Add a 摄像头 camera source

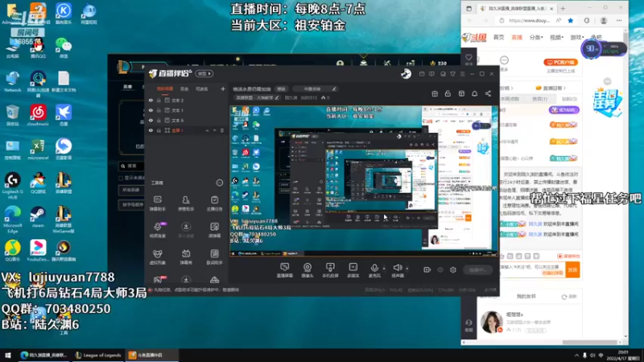coord(308,270)
